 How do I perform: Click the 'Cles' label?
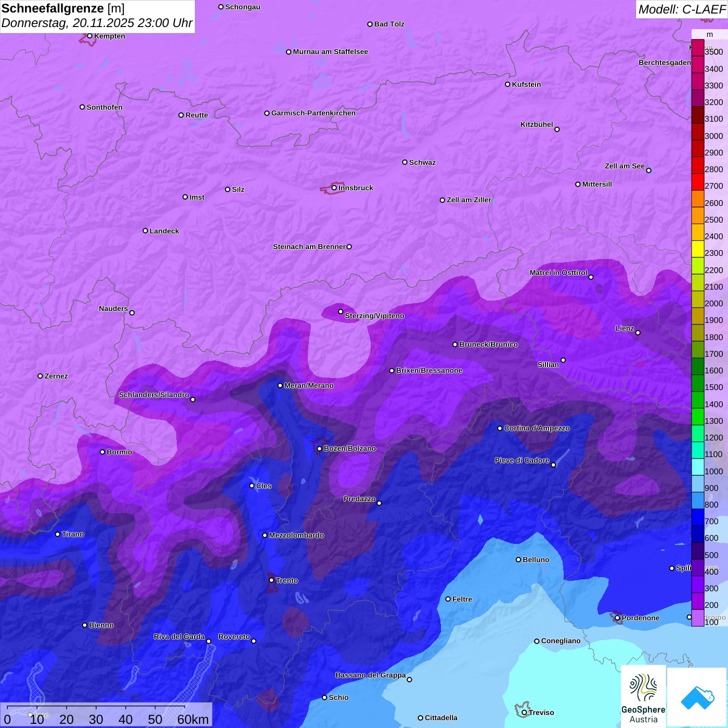(264, 486)
